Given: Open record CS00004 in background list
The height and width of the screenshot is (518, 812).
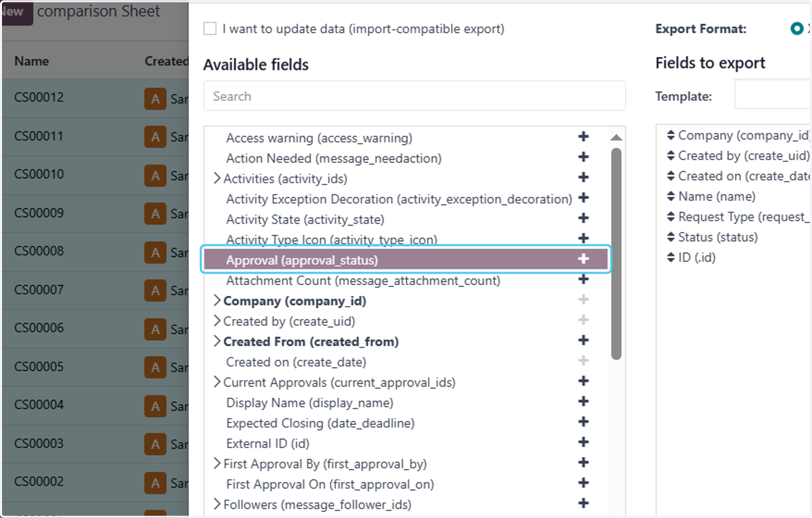Looking at the screenshot, I should click(x=39, y=405).
